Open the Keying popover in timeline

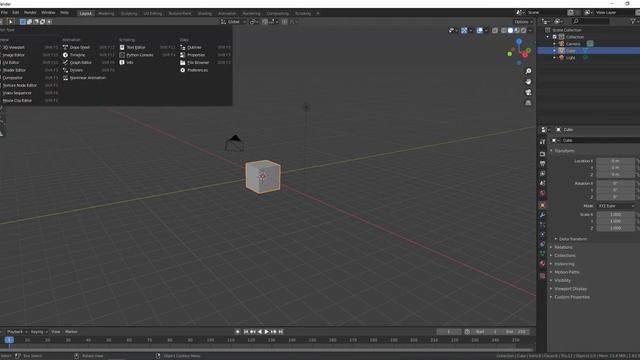pos(39,332)
